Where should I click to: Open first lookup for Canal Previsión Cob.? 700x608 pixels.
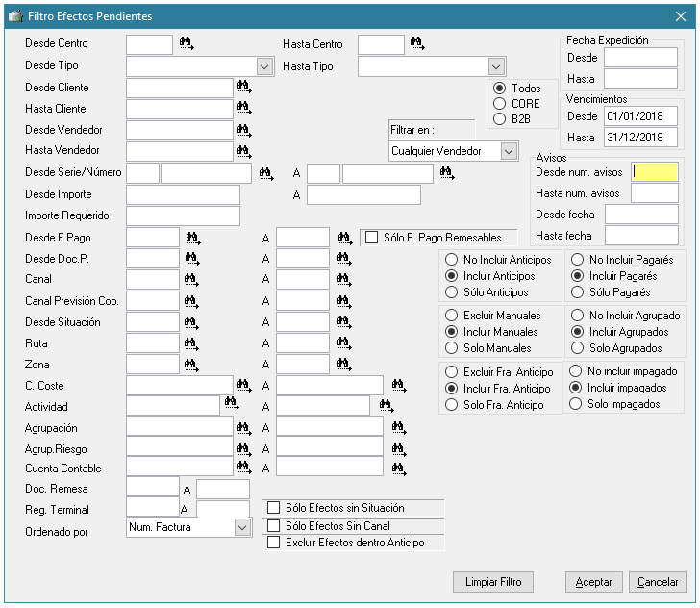[191, 301]
